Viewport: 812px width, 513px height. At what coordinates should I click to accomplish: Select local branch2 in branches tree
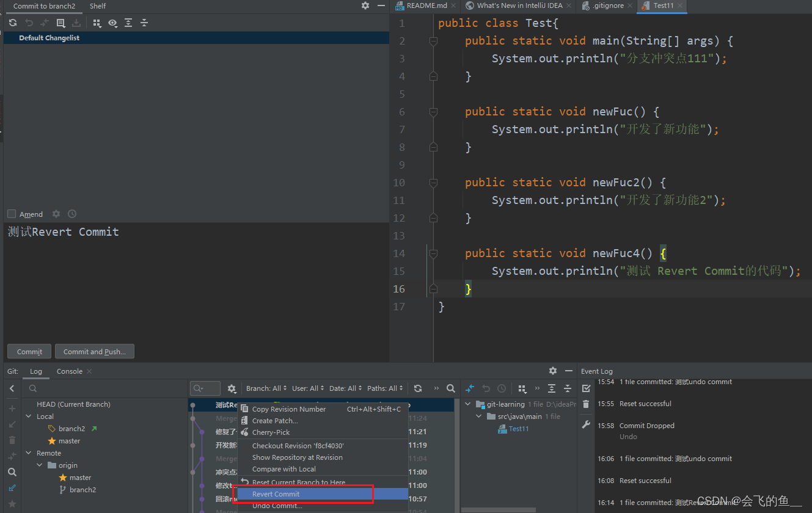pyautogui.click(x=71, y=429)
